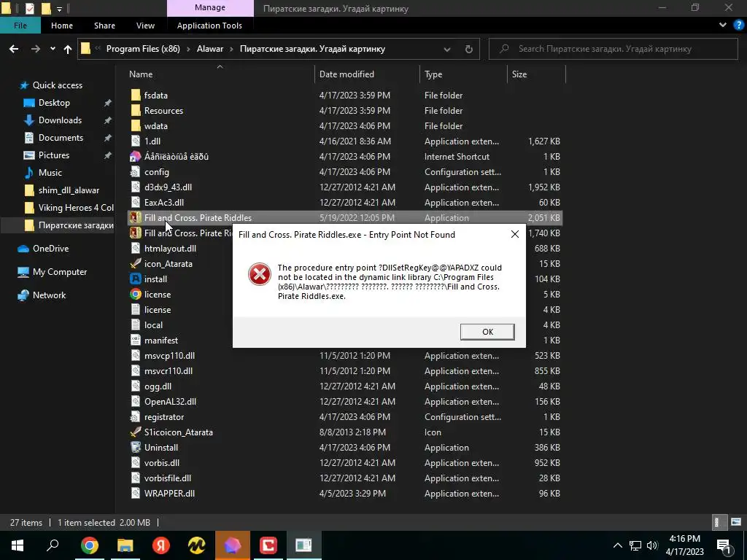
Task: Switch to the Home ribbon tab
Action: click(62, 26)
